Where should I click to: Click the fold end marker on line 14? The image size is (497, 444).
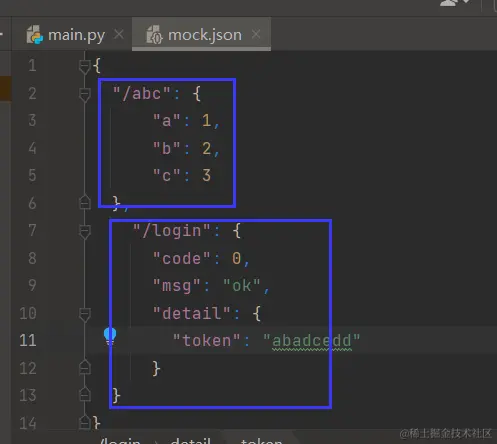click(85, 422)
